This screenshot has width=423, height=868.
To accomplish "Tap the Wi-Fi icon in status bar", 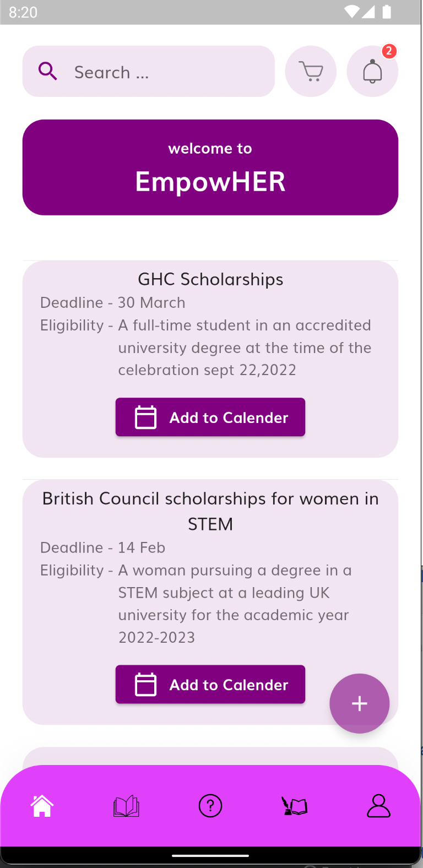I will coord(351,12).
